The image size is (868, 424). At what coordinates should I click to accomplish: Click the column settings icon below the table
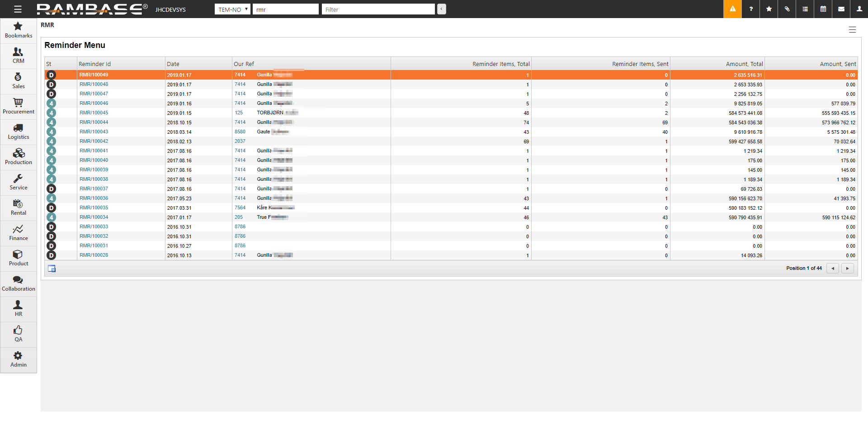[52, 269]
